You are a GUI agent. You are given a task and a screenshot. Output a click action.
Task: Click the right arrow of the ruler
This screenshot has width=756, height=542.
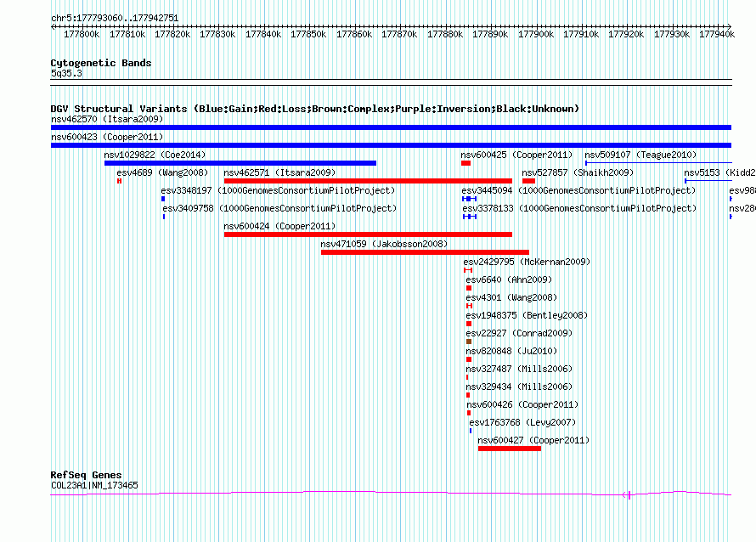729,26
